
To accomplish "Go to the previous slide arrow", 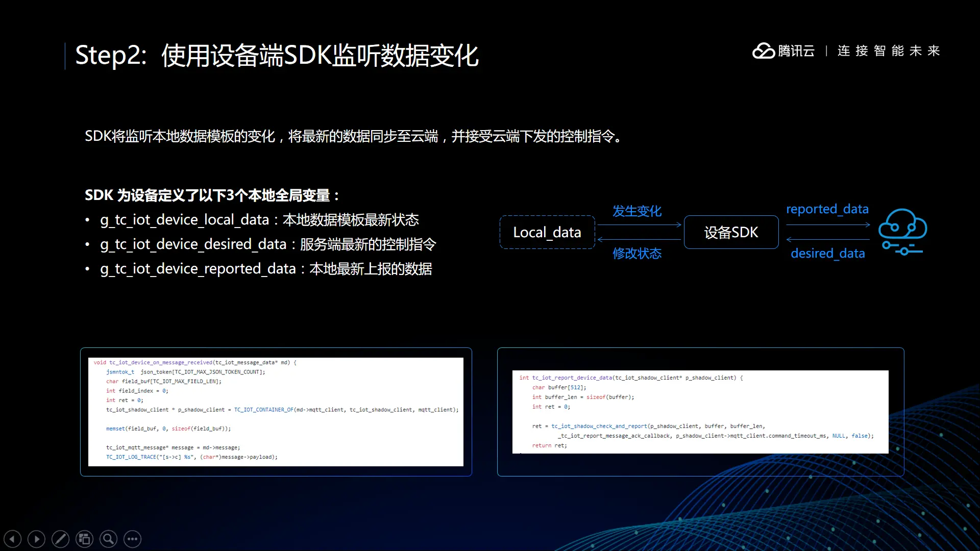I will [x=12, y=539].
